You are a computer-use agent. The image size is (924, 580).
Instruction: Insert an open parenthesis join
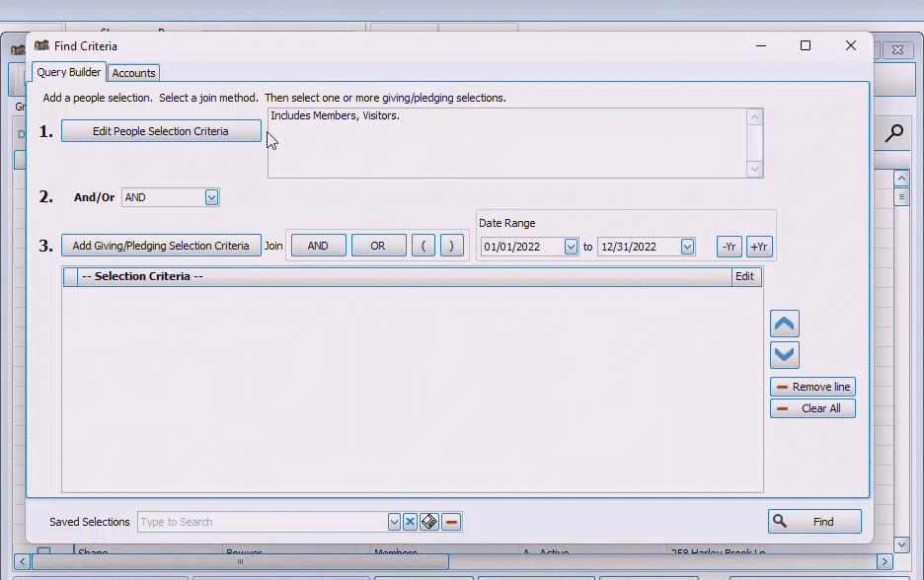(x=423, y=246)
